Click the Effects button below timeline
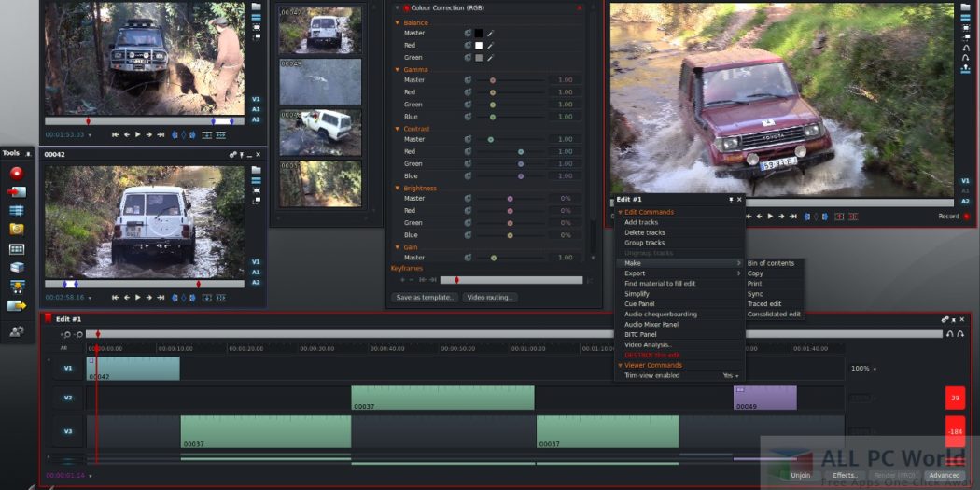Image resolution: width=980 pixels, height=490 pixels. 845,476
